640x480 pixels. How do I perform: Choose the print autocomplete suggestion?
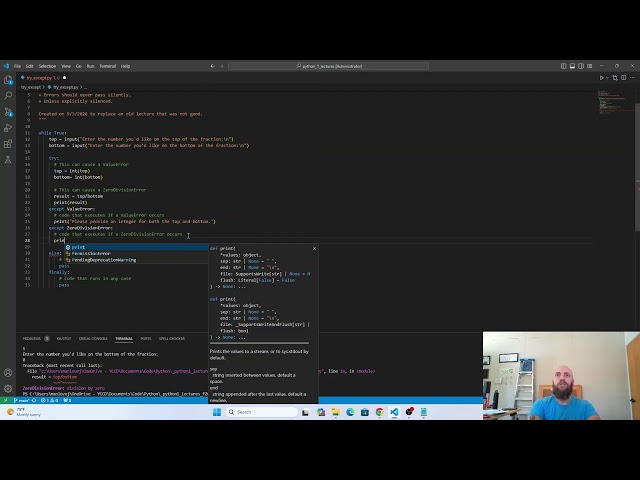pos(137,247)
